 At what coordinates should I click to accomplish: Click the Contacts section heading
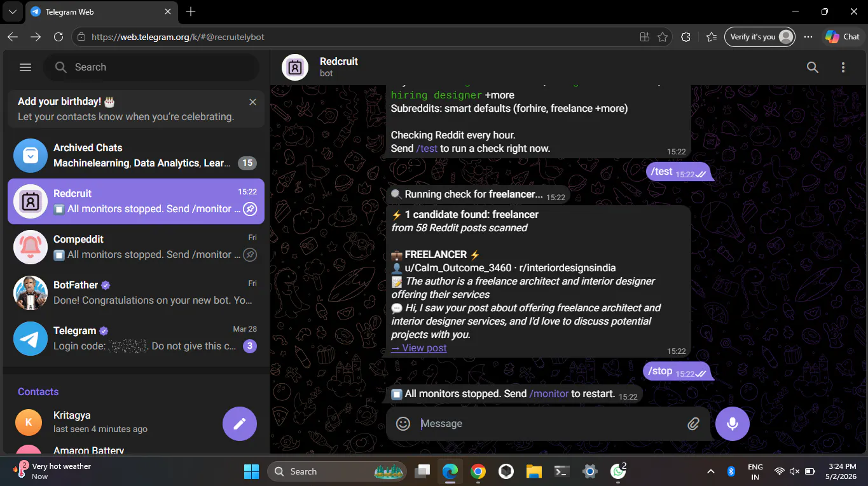tap(38, 392)
